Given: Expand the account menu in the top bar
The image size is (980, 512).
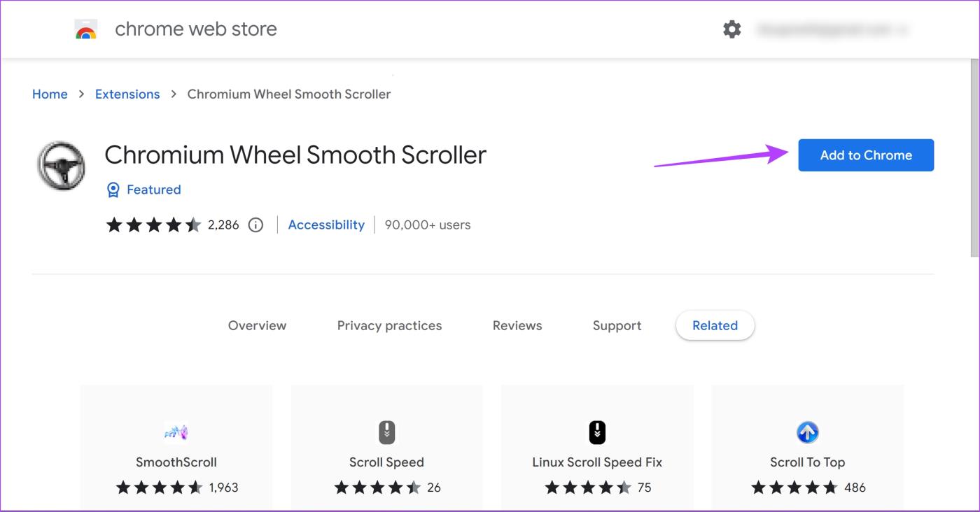Looking at the screenshot, I should [829, 29].
